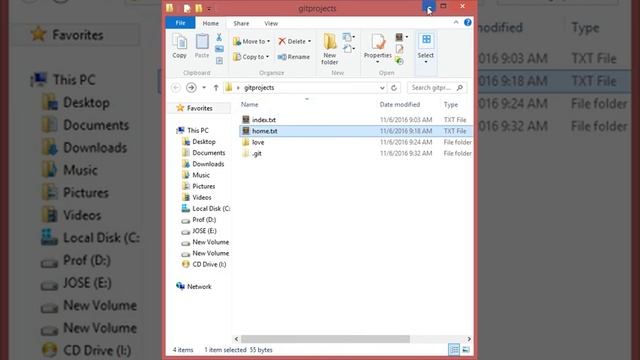Screen dimensions: 640x360
Task: Open Local Disk (C:) in navigation pane
Action: tap(211, 208)
